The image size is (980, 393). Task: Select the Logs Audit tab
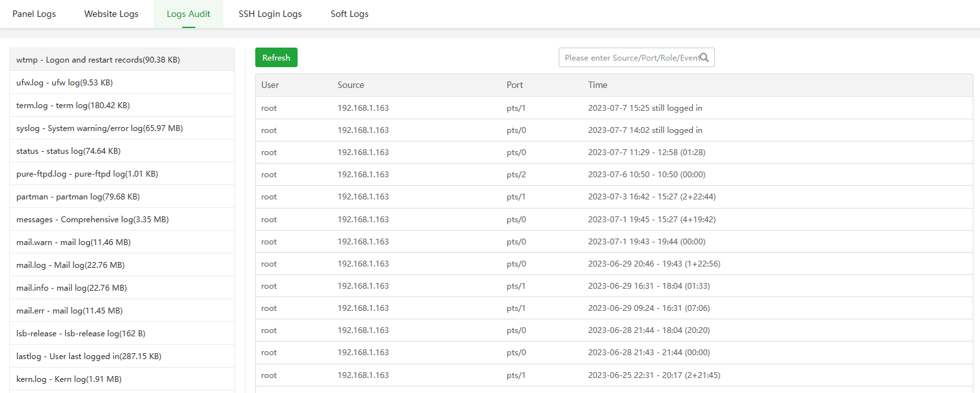(188, 14)
